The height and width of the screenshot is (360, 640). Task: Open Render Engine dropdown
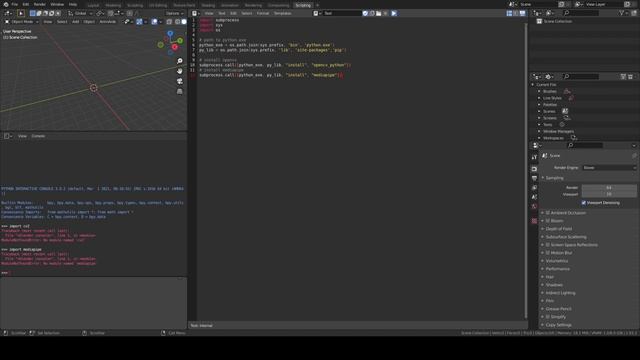point(609,168)
